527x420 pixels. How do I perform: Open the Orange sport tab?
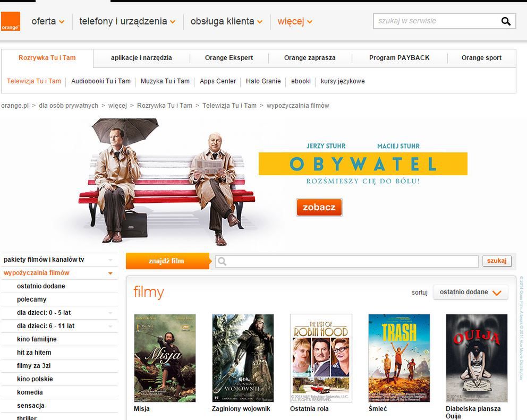pos(481,58)
